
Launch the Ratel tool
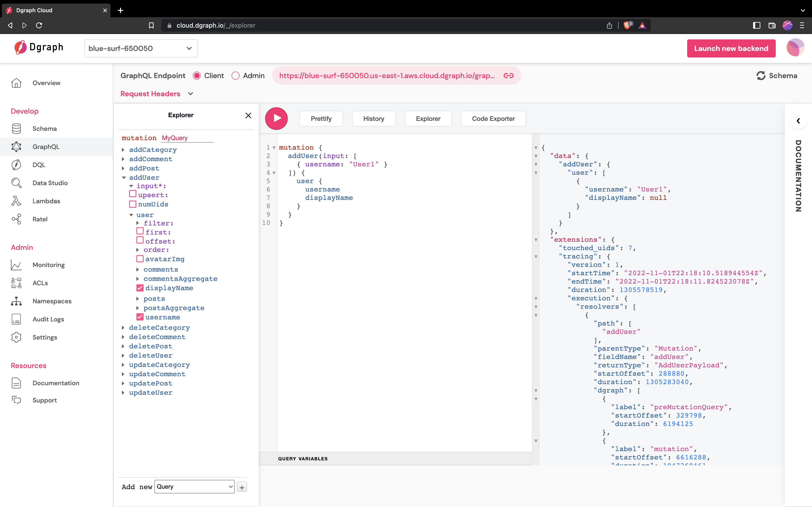click(40, 219)
